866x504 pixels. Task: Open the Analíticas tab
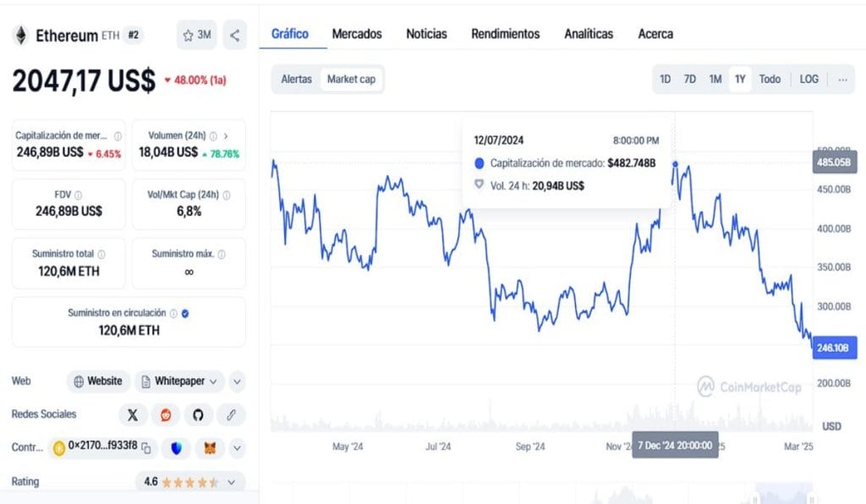click(589, 34)
